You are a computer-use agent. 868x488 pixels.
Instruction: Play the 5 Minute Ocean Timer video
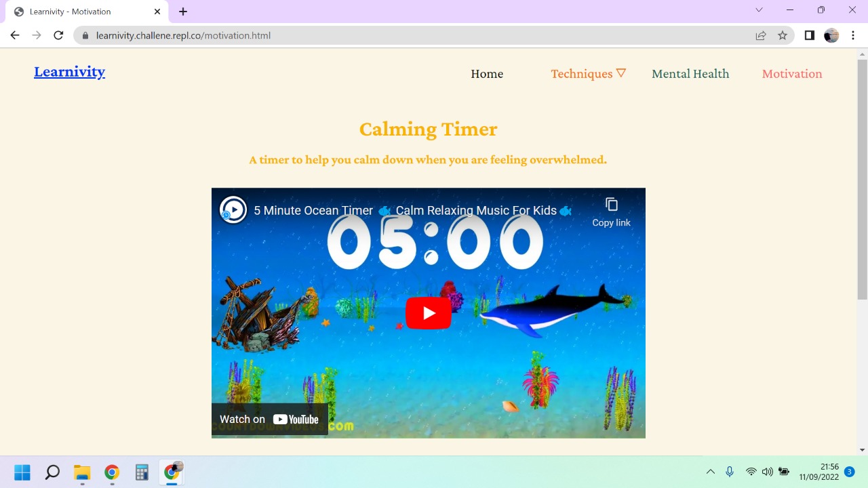click(x=429, y=313)
